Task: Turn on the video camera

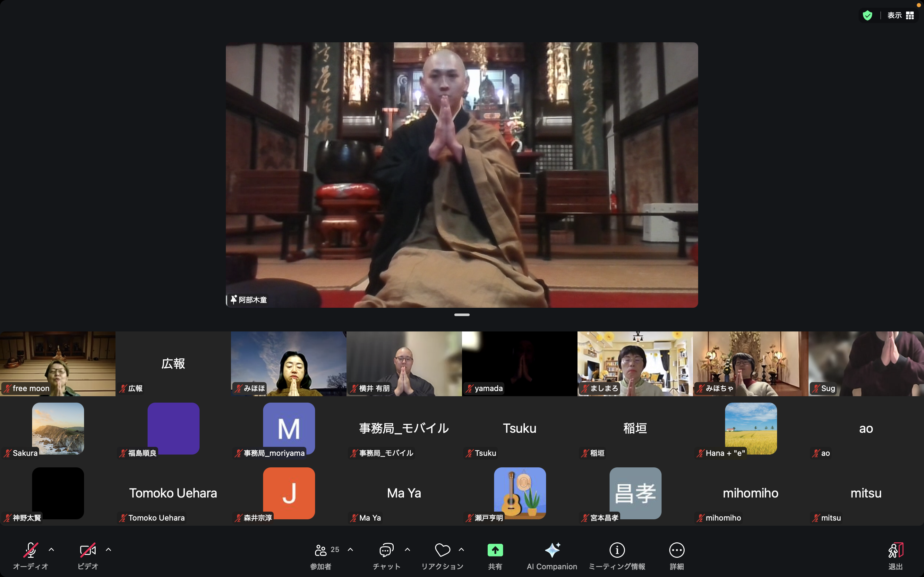Action: [x=88, y=550]
